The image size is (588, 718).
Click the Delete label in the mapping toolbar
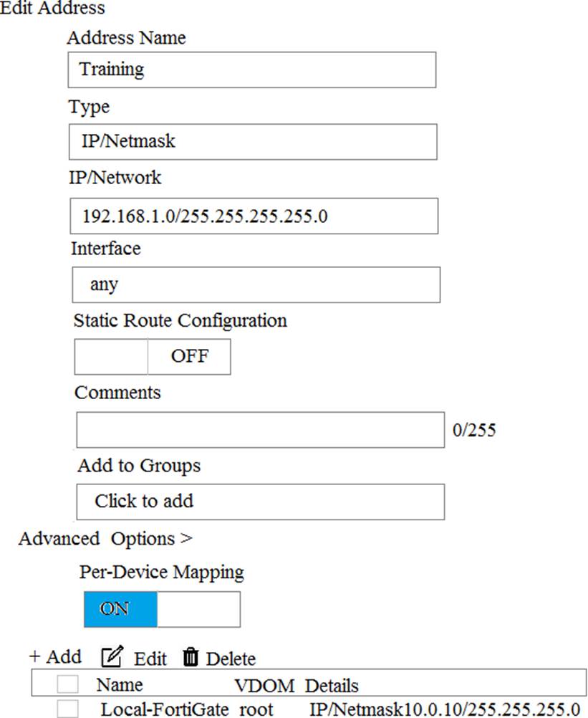tap(231, 659)
